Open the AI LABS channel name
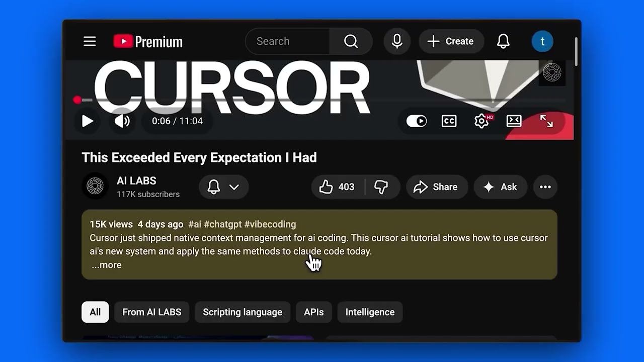Image resolution: width=644 pixels, height=362 pixels. [x=136, y=181]
